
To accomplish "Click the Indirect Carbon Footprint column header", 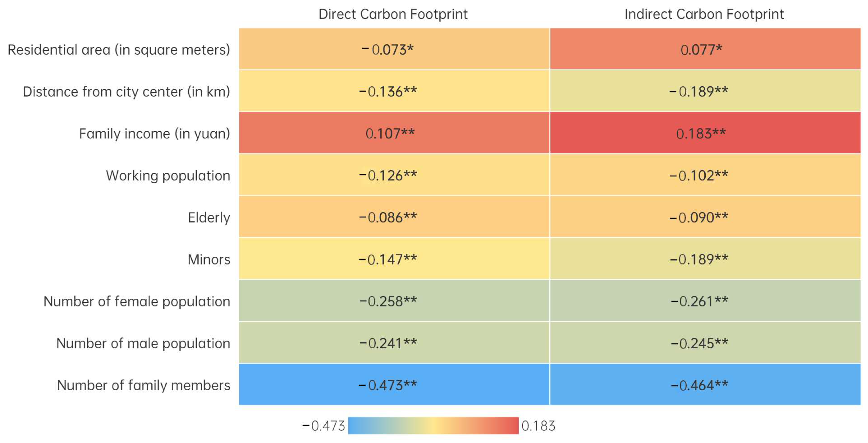I will point(704,15).
